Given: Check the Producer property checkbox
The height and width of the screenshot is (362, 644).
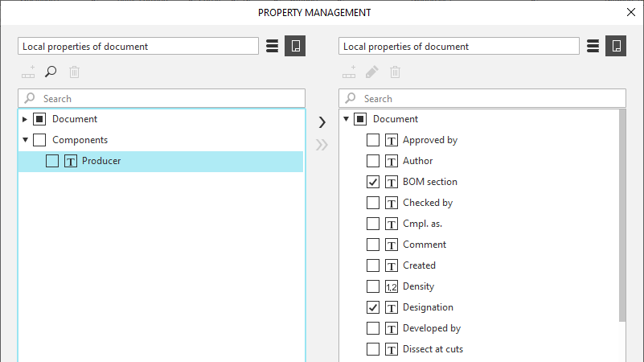Looking at the screenshot, I should click(52, 161).
